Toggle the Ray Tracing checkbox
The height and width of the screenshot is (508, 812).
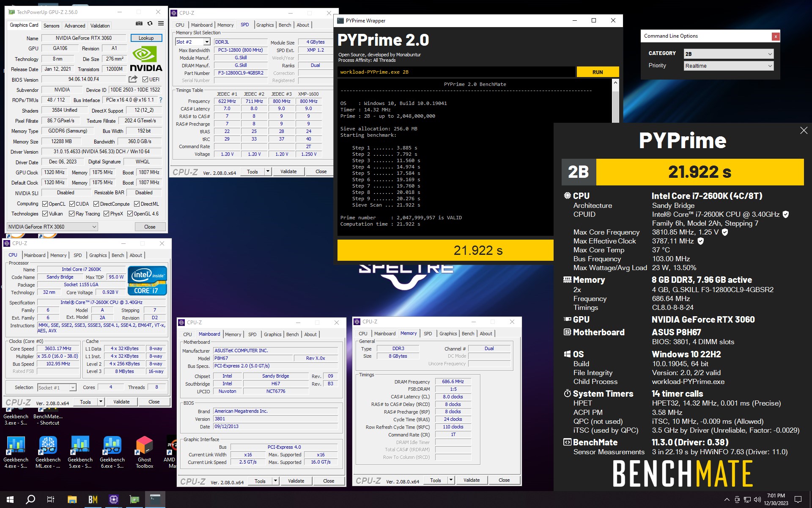pyautogui.click(x=71, y=214)
